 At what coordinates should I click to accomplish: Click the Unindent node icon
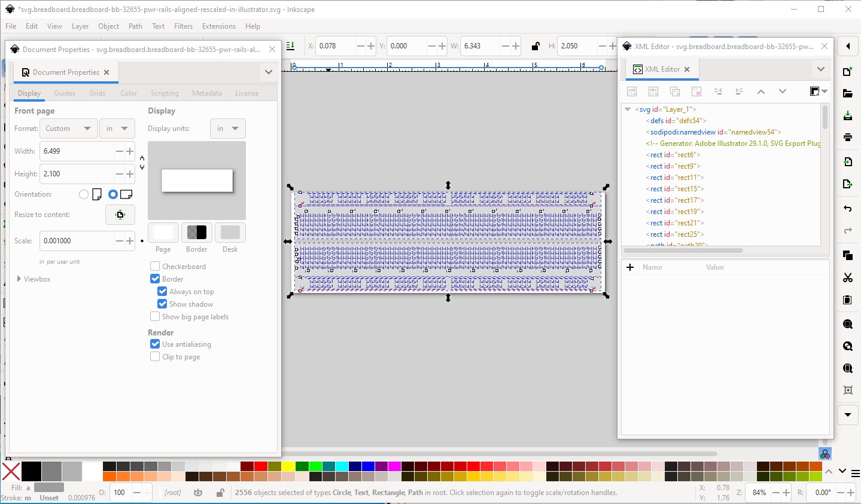click(x=718, y=91)
